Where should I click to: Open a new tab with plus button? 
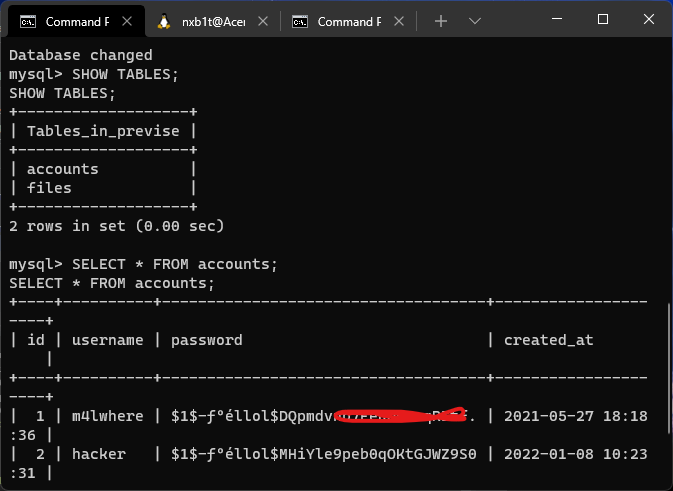441,21
